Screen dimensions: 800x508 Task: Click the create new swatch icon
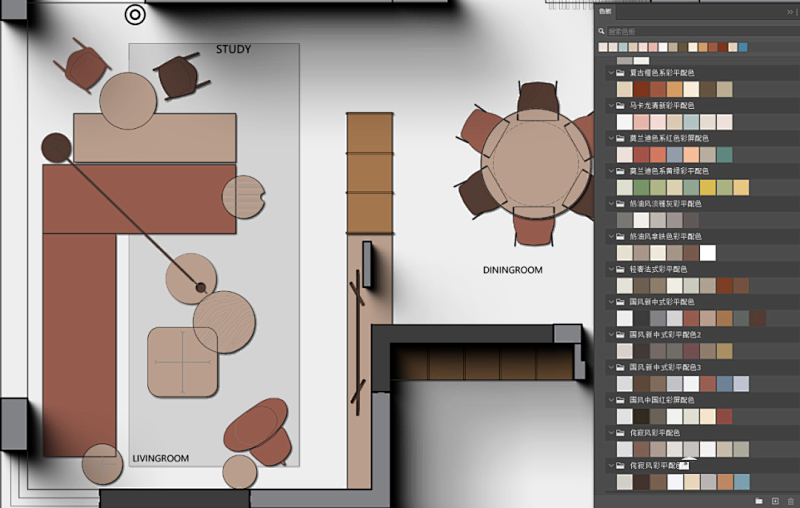tap(775, 499)
